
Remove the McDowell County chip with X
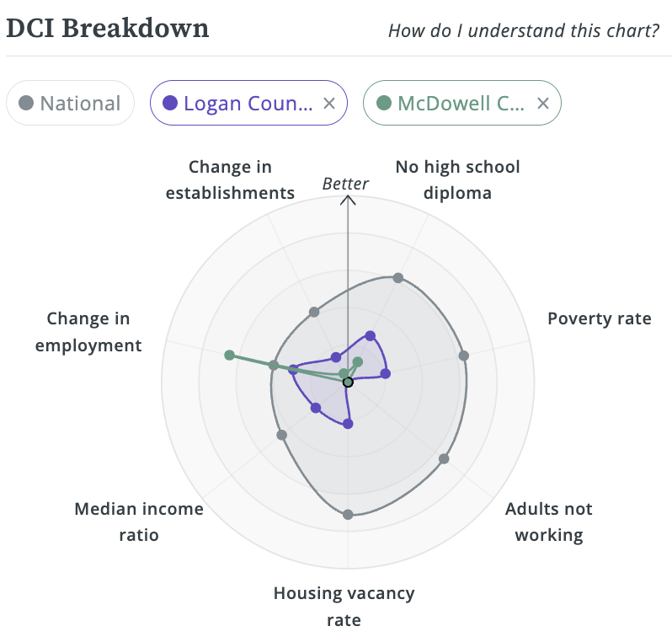543,104
